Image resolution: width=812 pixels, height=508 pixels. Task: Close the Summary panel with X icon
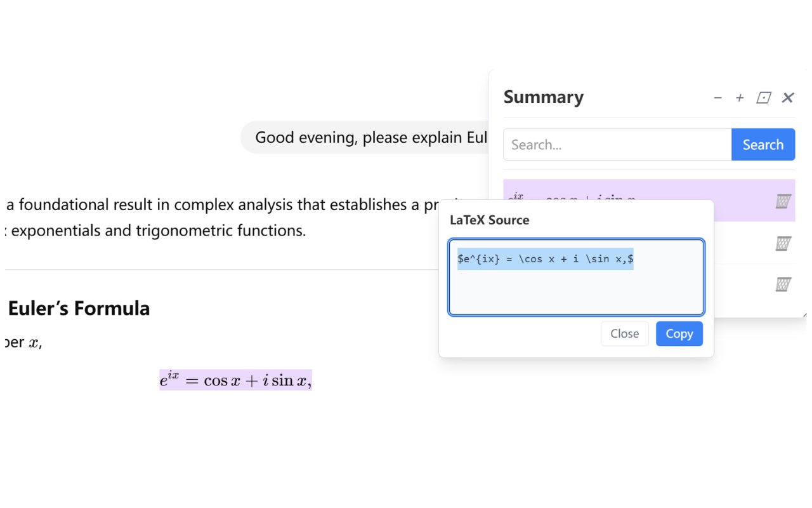(x=788, y=98)
